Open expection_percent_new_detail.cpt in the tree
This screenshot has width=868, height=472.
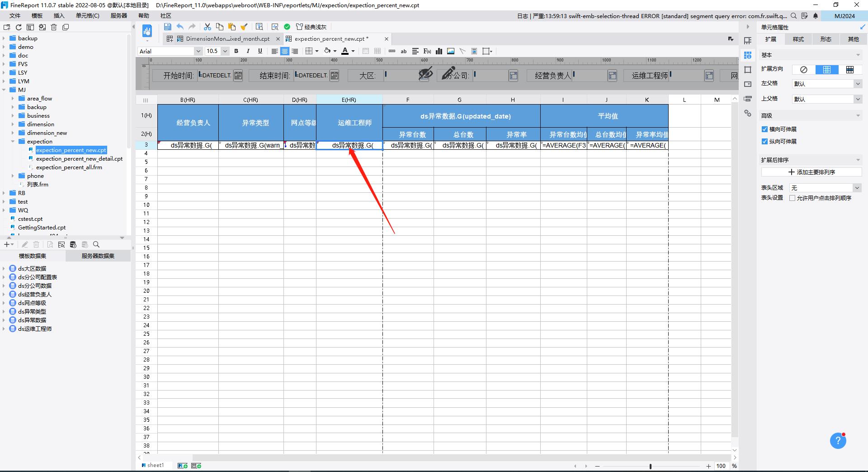pyautogui.click(x=80, y=159)
